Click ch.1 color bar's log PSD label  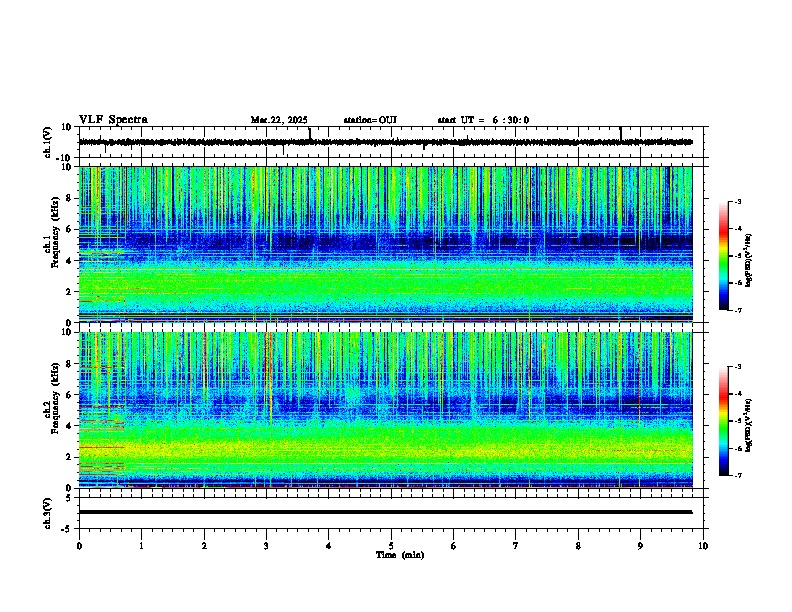point(749,260)
